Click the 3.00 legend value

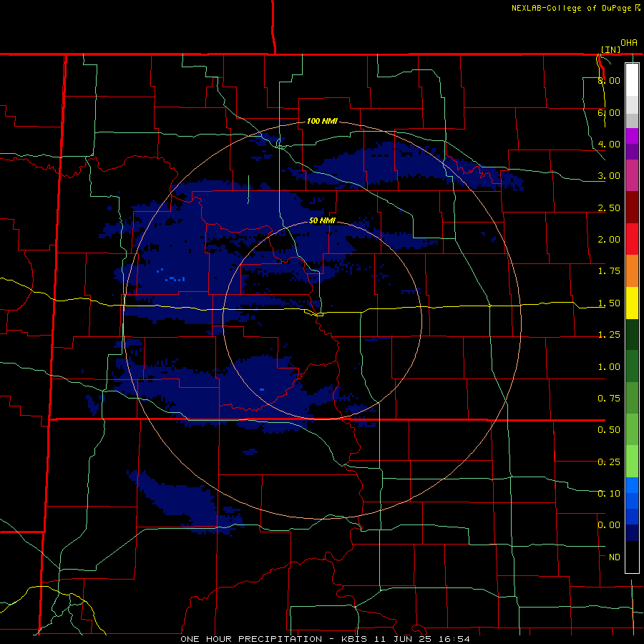pyautogui.click(x=609, y=176)
